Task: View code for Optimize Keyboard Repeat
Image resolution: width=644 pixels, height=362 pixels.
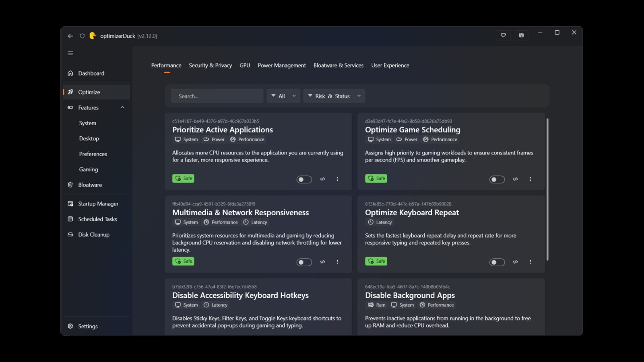Action: [x=515, y=262]
